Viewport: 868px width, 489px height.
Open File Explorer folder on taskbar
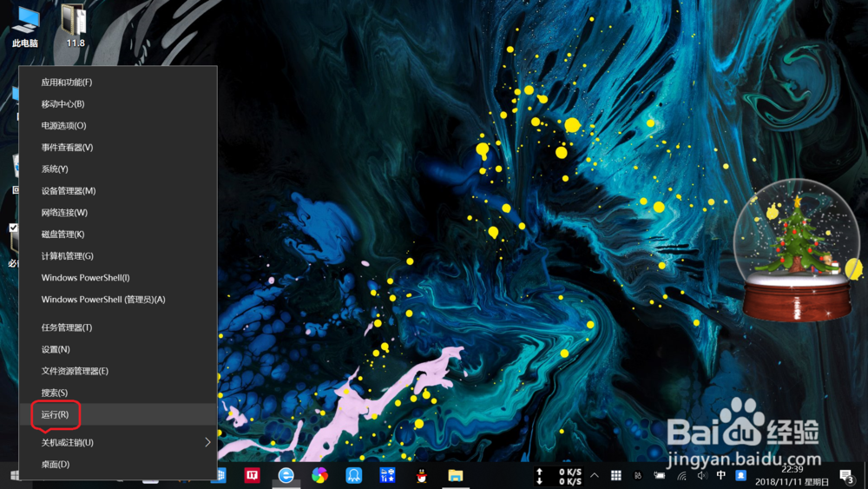[455, 475]
